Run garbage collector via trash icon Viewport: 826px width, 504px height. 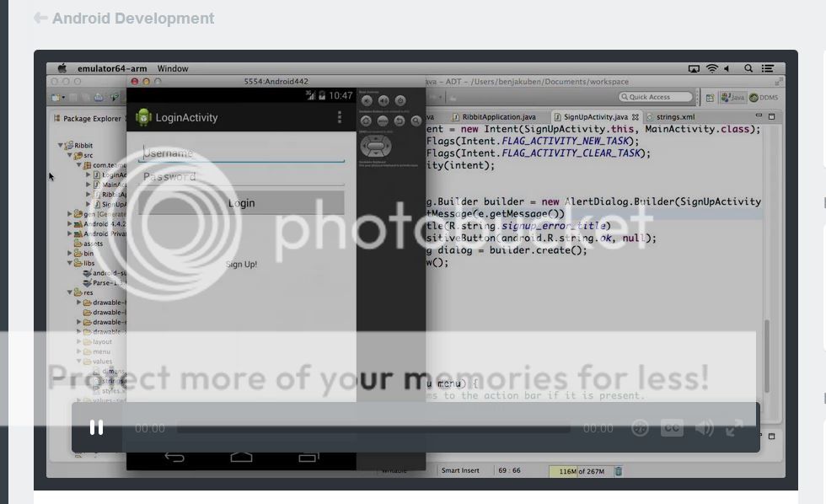(618, 471)
